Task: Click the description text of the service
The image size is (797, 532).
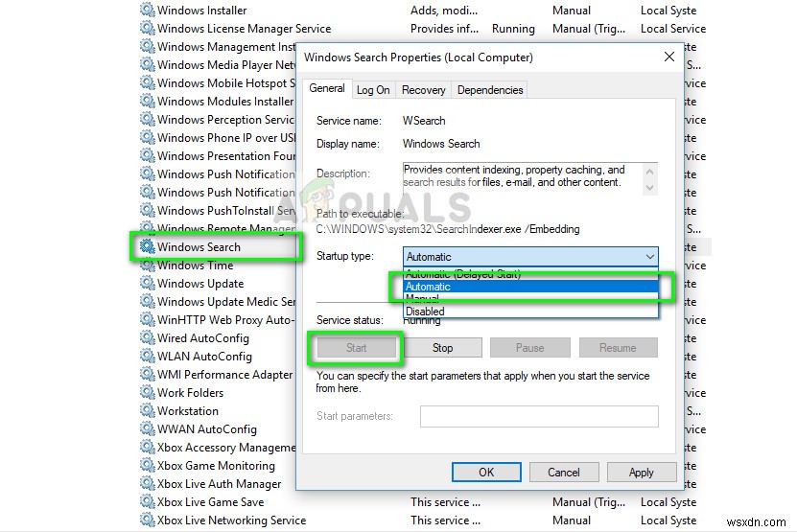Action: coord(514,175)
